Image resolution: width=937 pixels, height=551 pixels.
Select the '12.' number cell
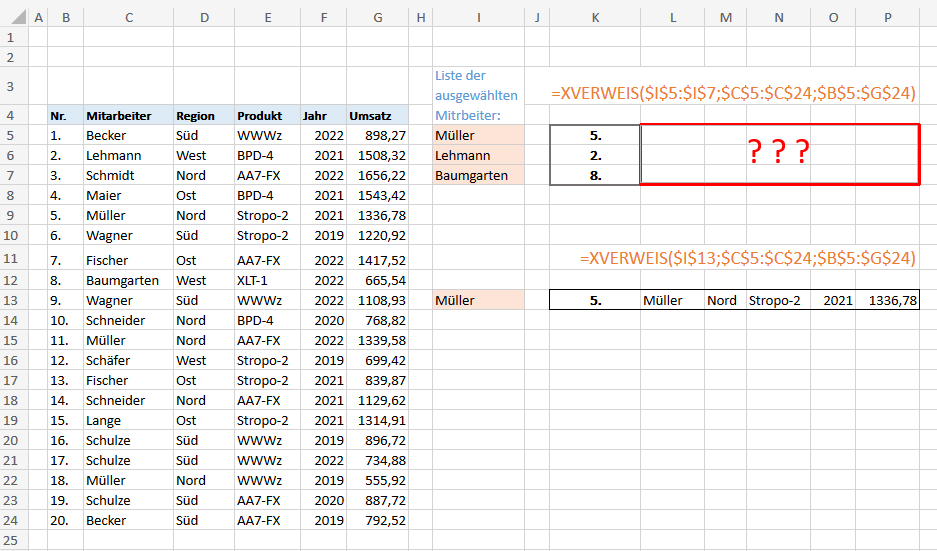pyautogui.click(x=66, y=360)
